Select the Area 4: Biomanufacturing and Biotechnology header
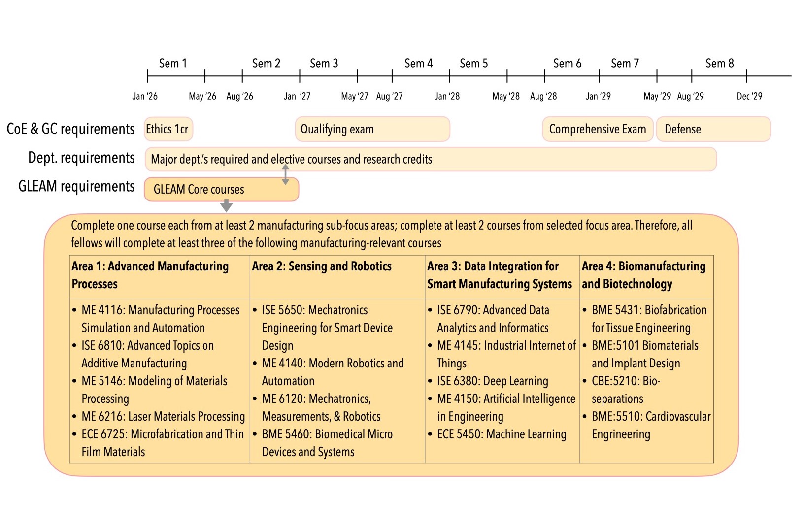The image size is (804, 532). [x=643, y=275]
